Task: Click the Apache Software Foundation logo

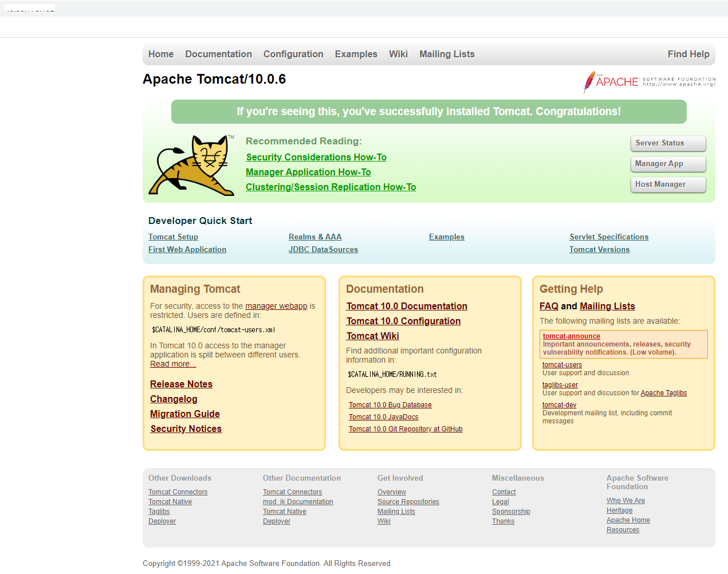Action: 650,82
